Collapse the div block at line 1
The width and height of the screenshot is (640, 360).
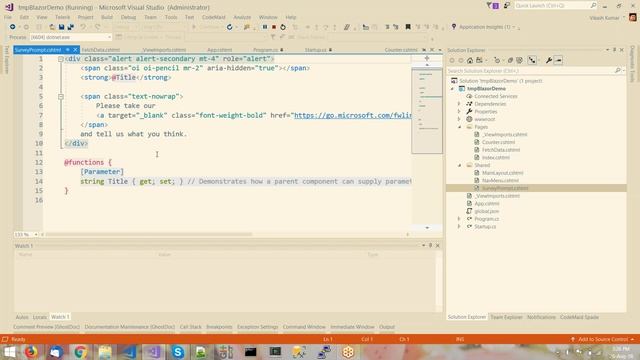tap(60, 59)
